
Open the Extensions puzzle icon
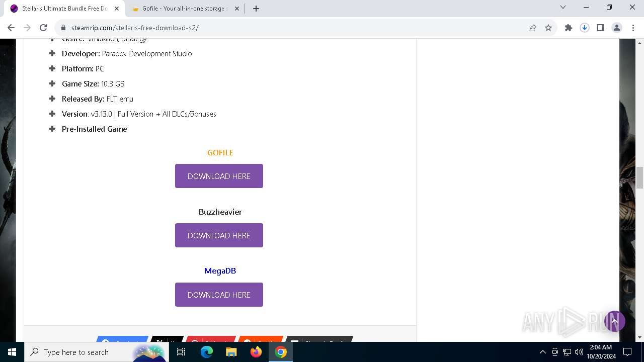pos(569,28)
